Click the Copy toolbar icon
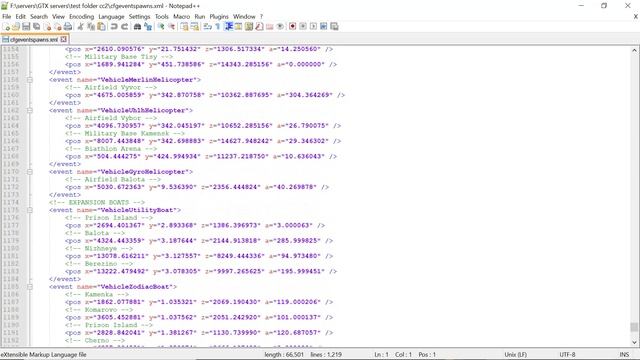This screenshot has height=360, width=640. [91, 27]
